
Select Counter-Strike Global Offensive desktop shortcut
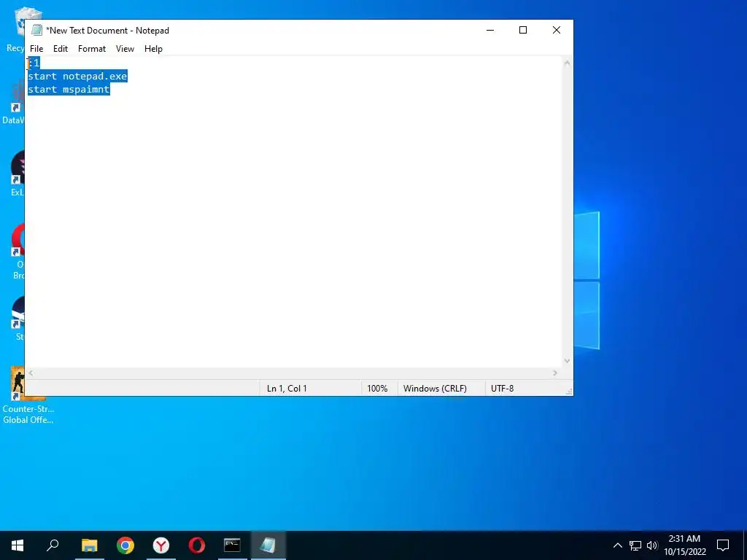coord(28,396)
